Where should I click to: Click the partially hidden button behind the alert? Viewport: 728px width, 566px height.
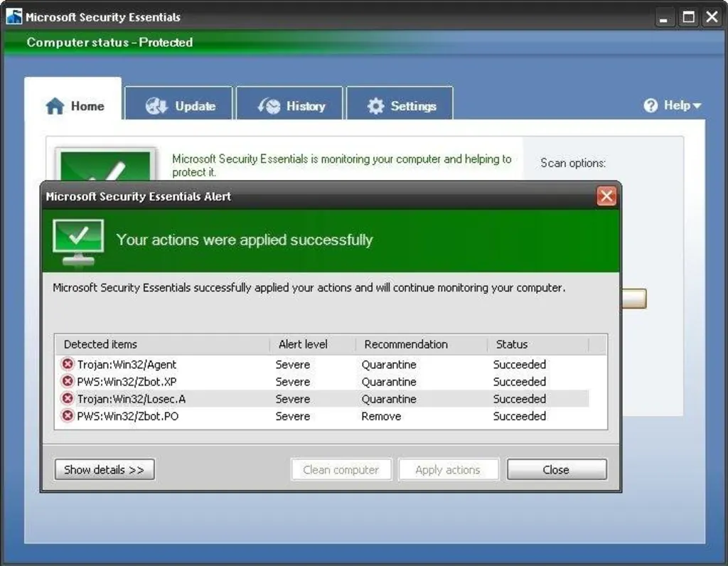pos(634,299)
